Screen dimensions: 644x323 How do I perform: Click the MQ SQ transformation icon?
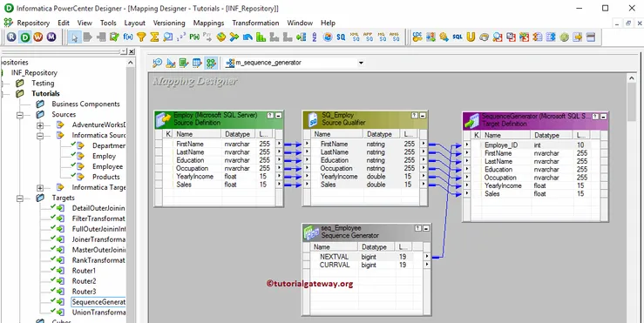[x=382, y=37]
